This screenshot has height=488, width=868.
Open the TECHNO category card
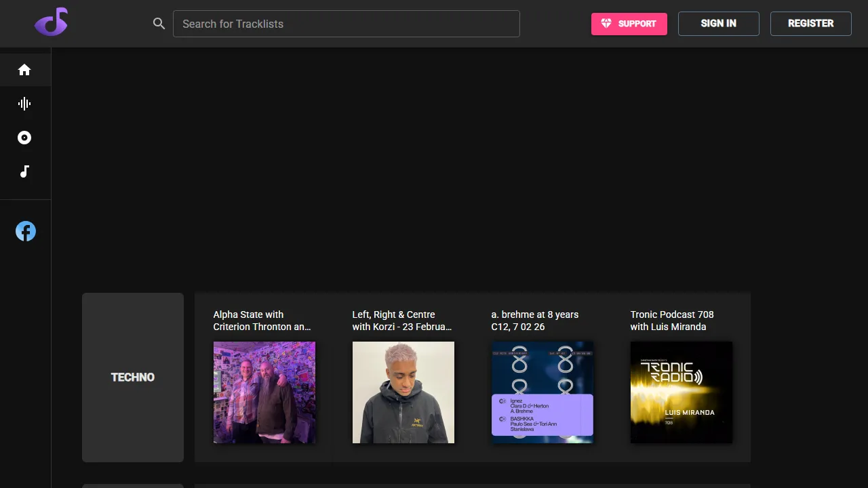[133, 377]
